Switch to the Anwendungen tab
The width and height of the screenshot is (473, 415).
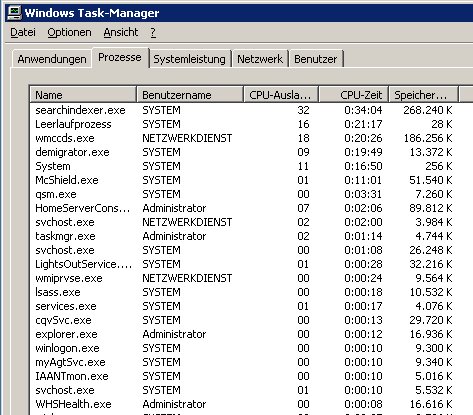pos(52,59)
